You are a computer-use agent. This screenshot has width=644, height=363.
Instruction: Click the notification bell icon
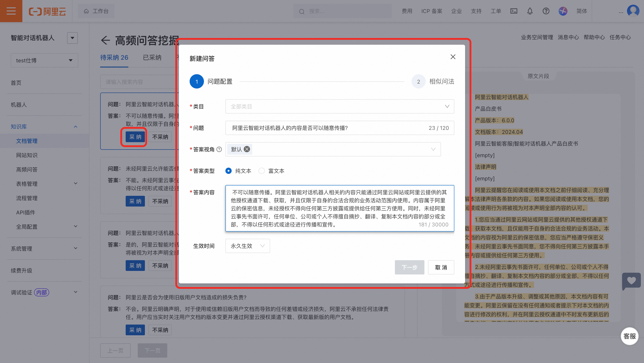click(530, 11)
